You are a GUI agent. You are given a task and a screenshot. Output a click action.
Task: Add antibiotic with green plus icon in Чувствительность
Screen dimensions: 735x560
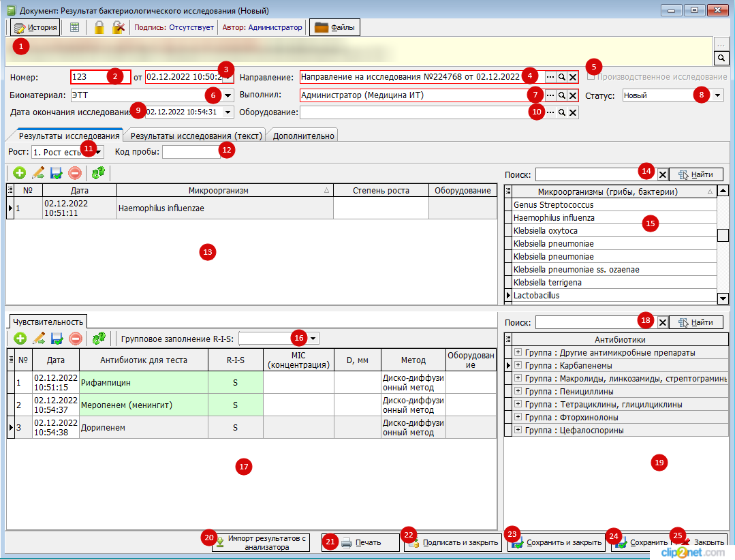pos(20,339)
